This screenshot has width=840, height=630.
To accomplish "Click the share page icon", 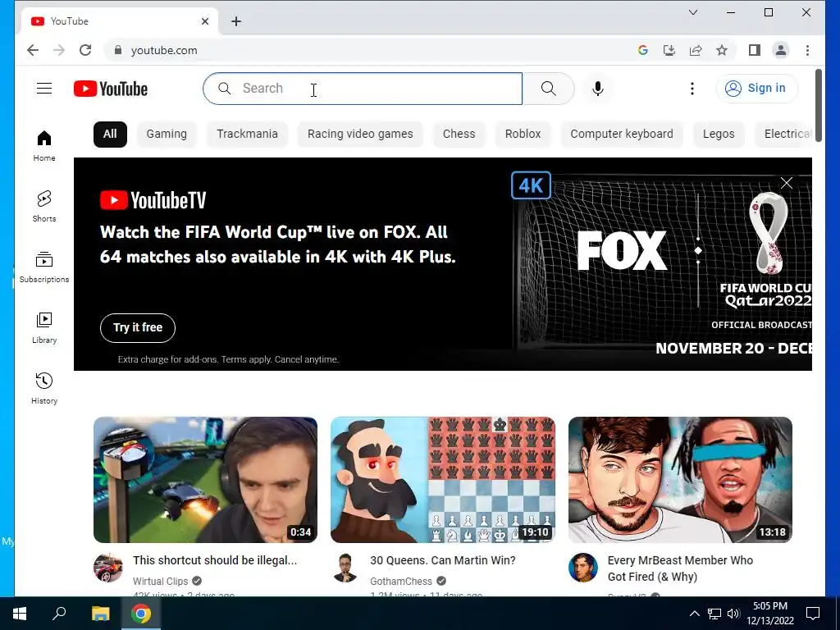I will (696, 50).
